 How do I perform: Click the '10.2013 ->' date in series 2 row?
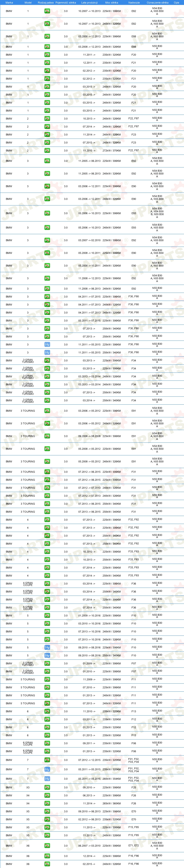(x=89, y=119)
